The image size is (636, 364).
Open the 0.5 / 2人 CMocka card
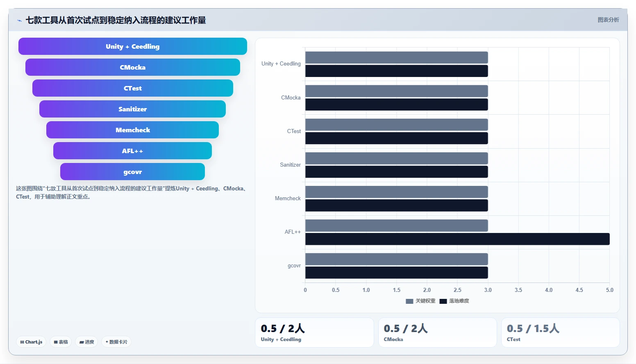point(437,332)
